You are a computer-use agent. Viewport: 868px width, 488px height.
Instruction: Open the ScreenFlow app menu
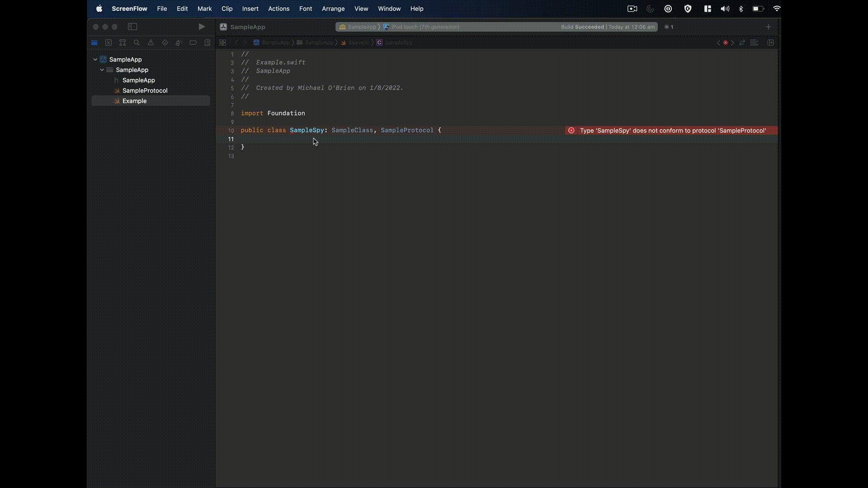pos(129,9)
